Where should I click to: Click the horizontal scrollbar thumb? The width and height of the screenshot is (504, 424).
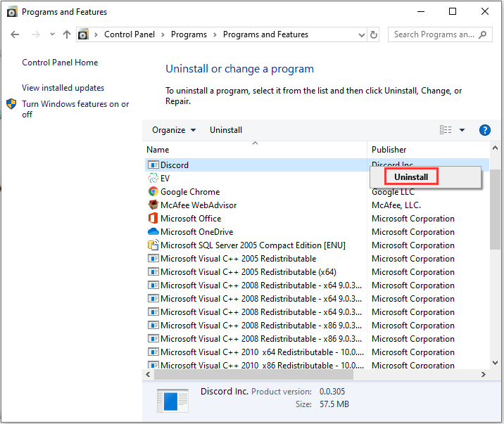(x=253, y=374)
